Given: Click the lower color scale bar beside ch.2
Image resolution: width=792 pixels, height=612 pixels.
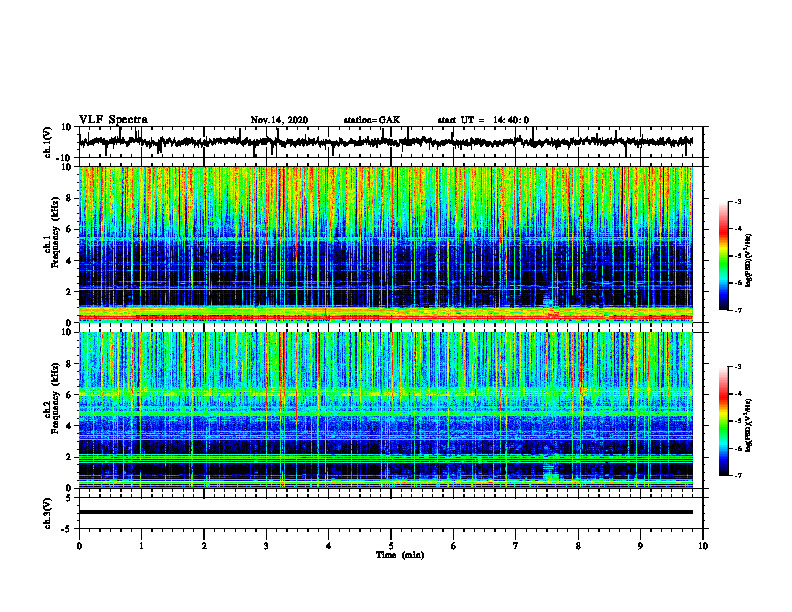Looking at the screenshot, I should pyautogui.click(x=723, y=421).
